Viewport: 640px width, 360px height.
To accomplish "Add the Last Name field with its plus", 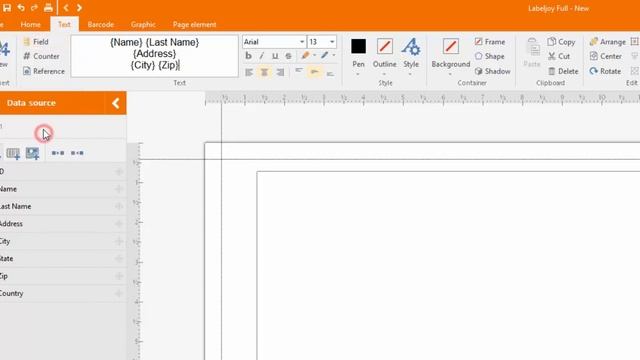I will coord(119,206).
